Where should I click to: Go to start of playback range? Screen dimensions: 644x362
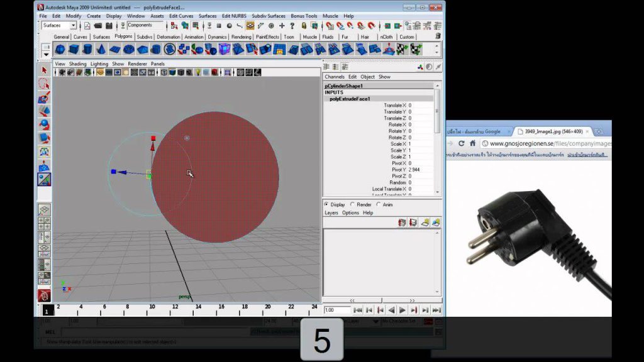[357, 310]
